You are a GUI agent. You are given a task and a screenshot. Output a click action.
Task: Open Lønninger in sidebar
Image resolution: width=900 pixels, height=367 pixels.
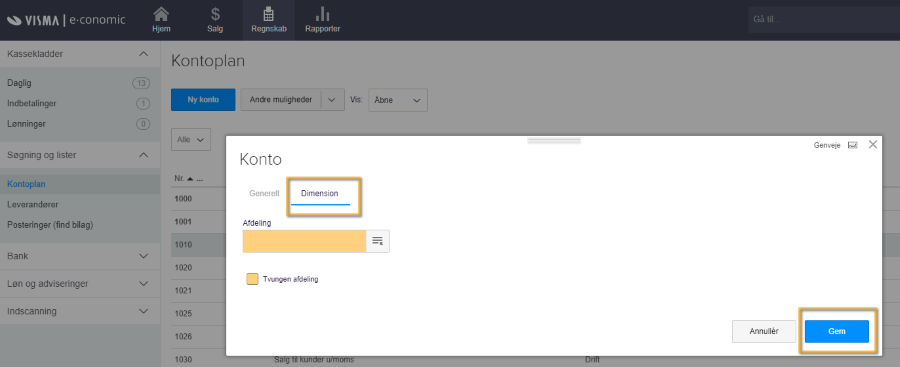26,124
